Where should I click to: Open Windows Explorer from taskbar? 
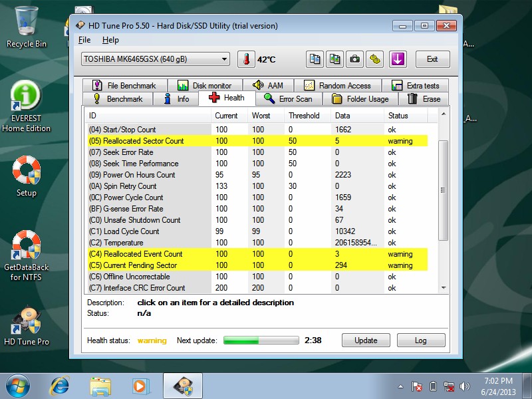(100, 386)
